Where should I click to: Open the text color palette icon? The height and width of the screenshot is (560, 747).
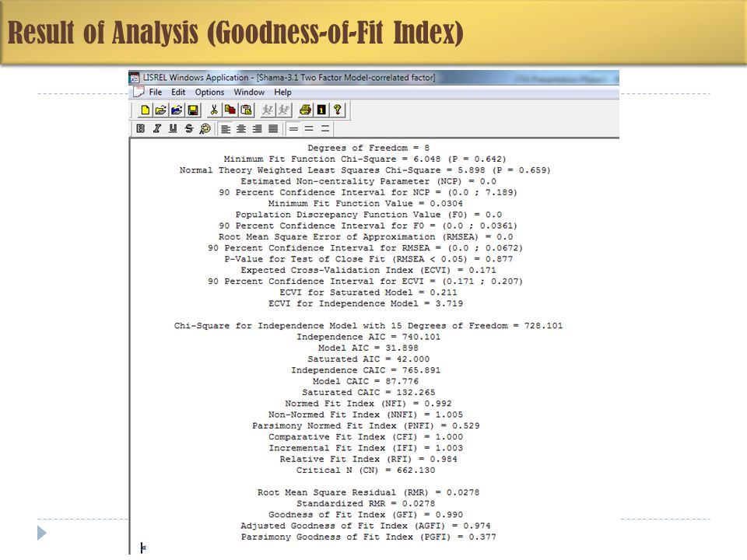click(205, 128)
